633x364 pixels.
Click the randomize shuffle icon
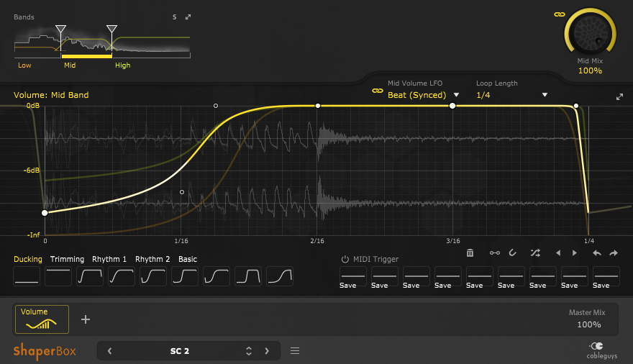tap(535, 252)
